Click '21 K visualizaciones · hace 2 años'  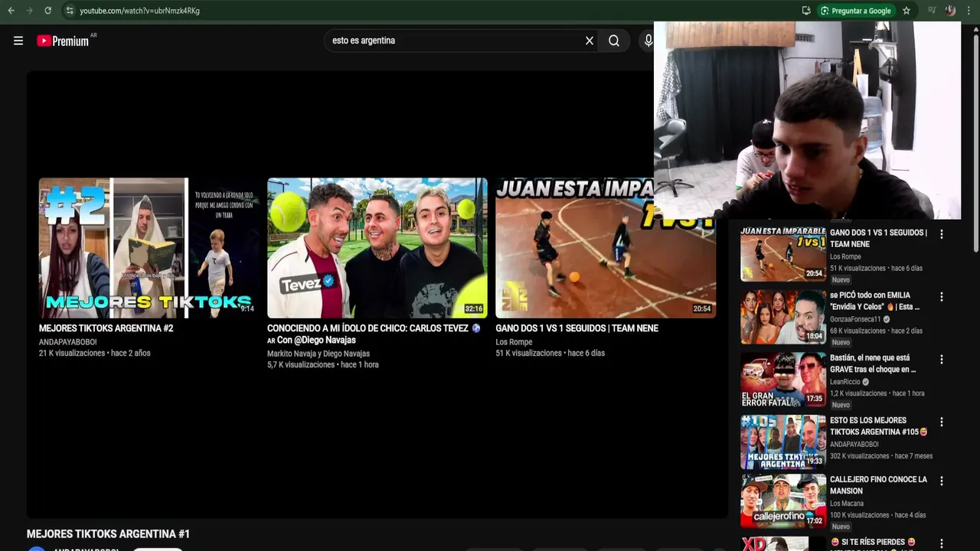(94, 354)
